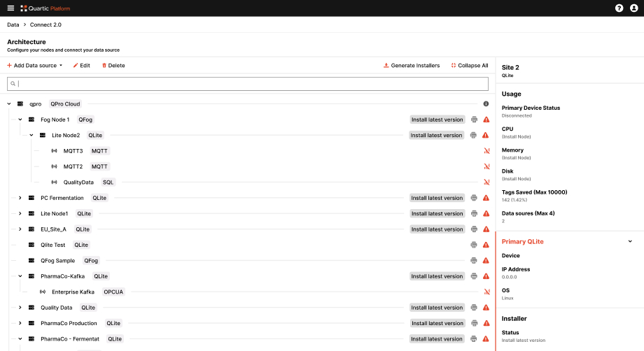The image size is (644, 351).
Task: Click the printer icon on the Lite Node2 row
Action: (473, 136)
